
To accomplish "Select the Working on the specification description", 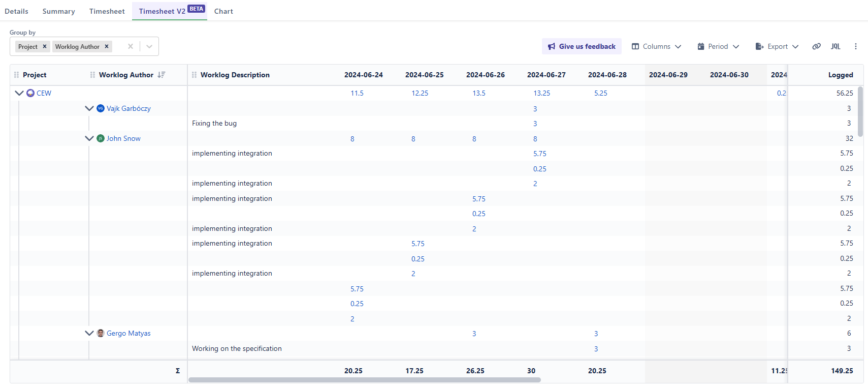I will point(237,348).
